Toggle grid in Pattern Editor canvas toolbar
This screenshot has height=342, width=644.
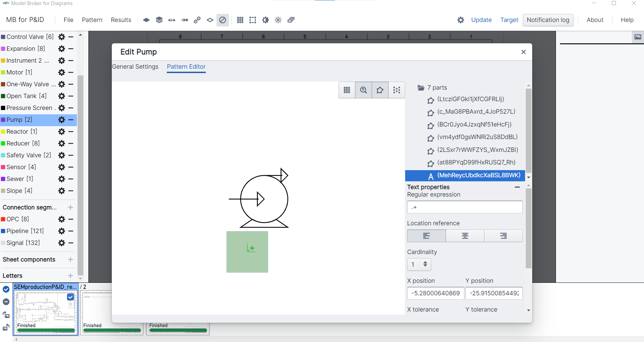[347, 90]
